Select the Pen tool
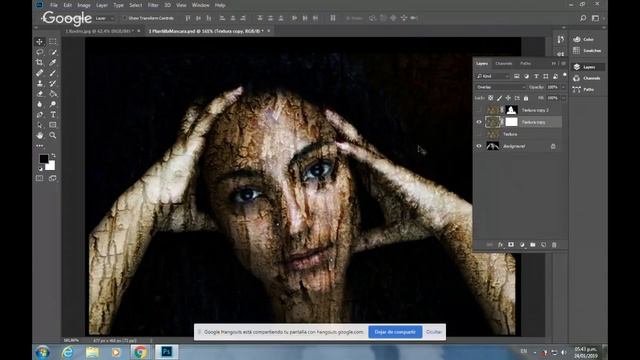 coord(40,115)
